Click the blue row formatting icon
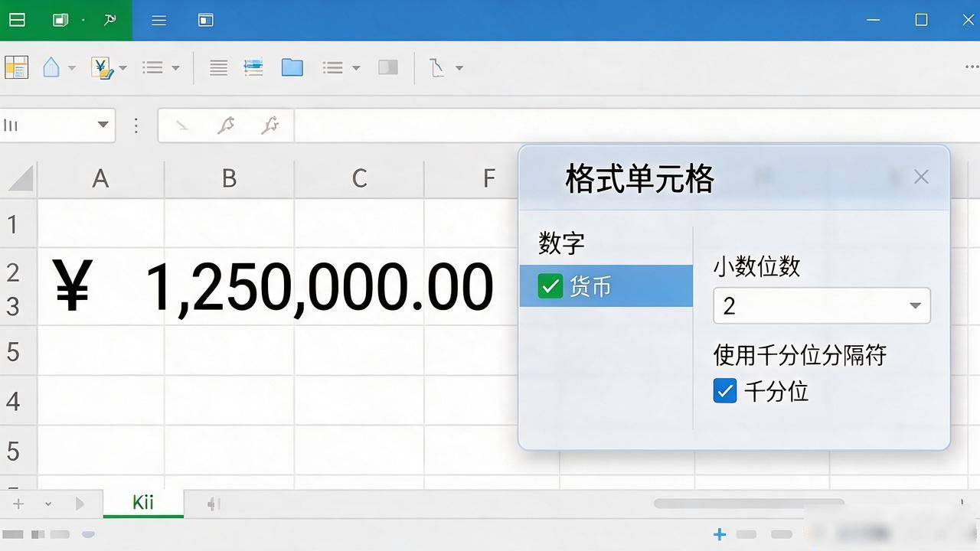Screen dimensions: 980x551 point(253,67)
